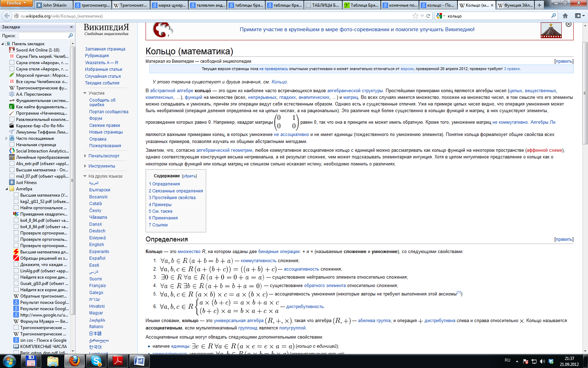Click править beside the Определения heading

tap(564, 239)
